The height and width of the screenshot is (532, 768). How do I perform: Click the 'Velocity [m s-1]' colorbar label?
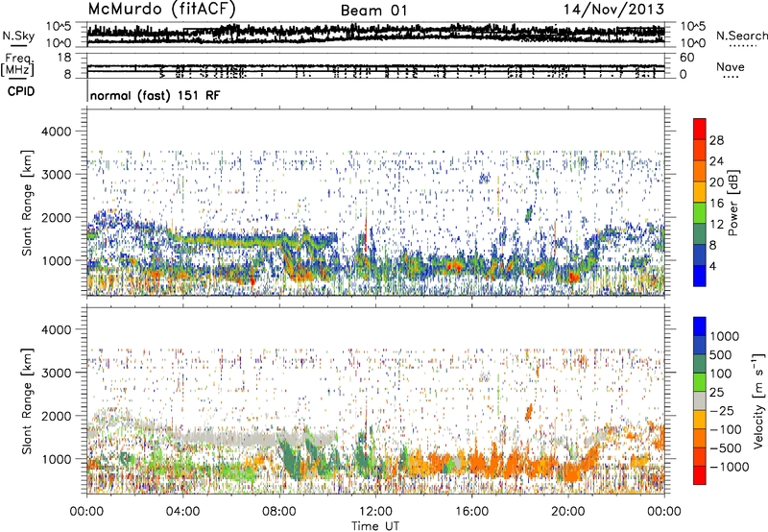click(x=758, y=400)
